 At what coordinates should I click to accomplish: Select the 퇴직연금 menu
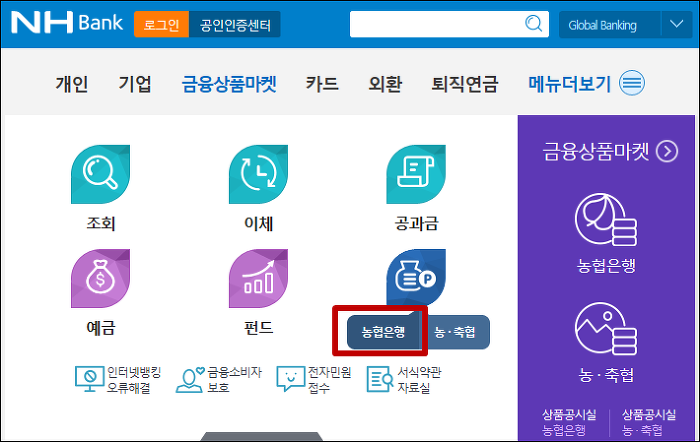click(x=465, y=84)
